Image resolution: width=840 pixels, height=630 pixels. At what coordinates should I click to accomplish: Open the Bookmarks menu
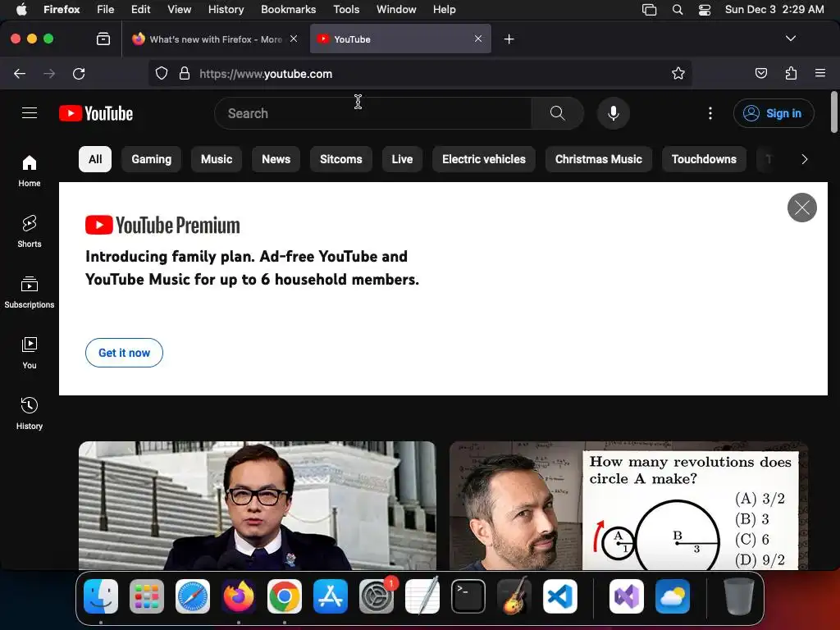tap(288, 9)
